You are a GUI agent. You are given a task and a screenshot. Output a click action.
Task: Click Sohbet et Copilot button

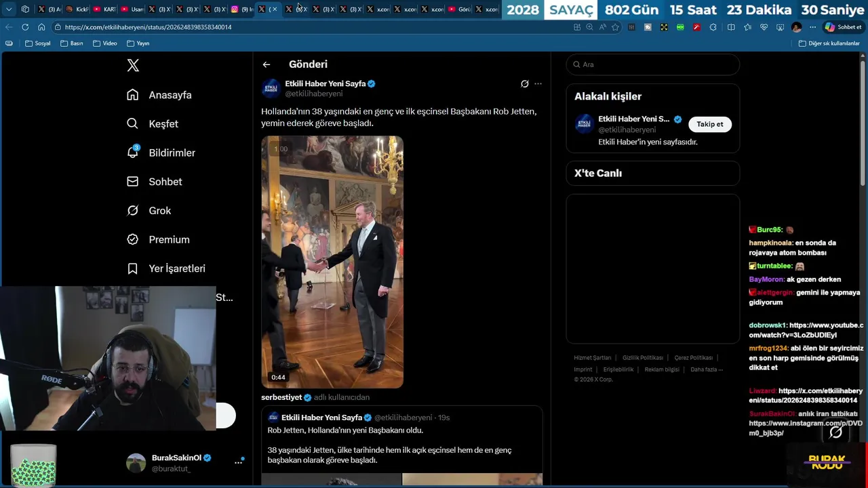(x=843, y=27)
